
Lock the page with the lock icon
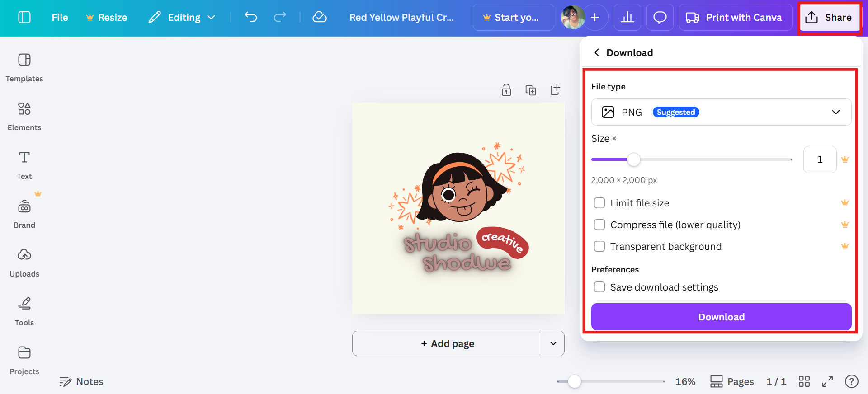(506, 90)
